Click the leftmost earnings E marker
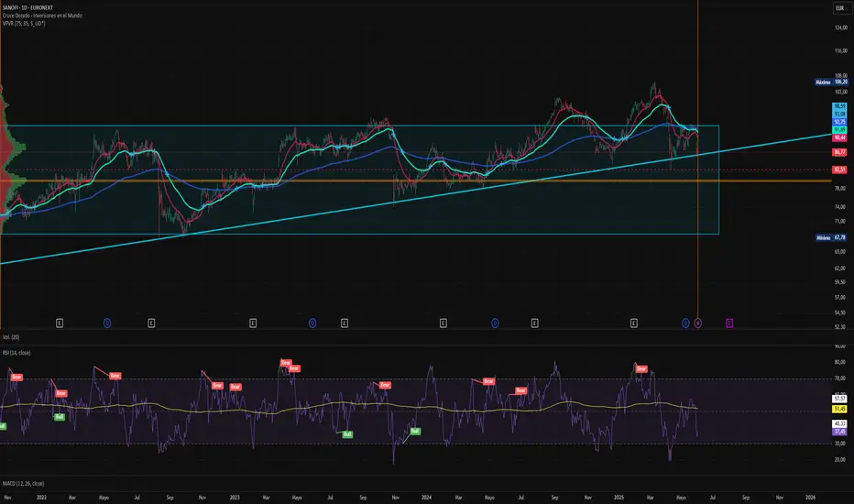This screenshot has width=854, height=504. pyautogui.click(x=60, y=323)
